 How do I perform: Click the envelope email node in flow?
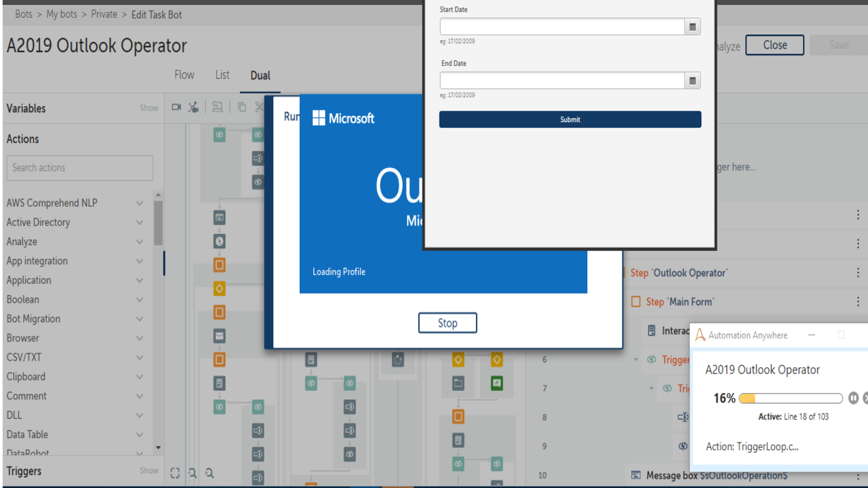tap(219, 335)
